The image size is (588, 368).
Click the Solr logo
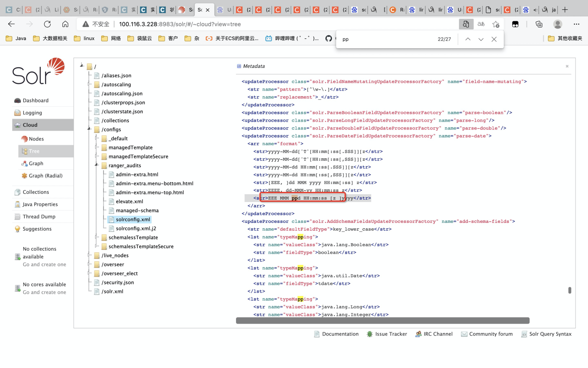click(38, 71)
